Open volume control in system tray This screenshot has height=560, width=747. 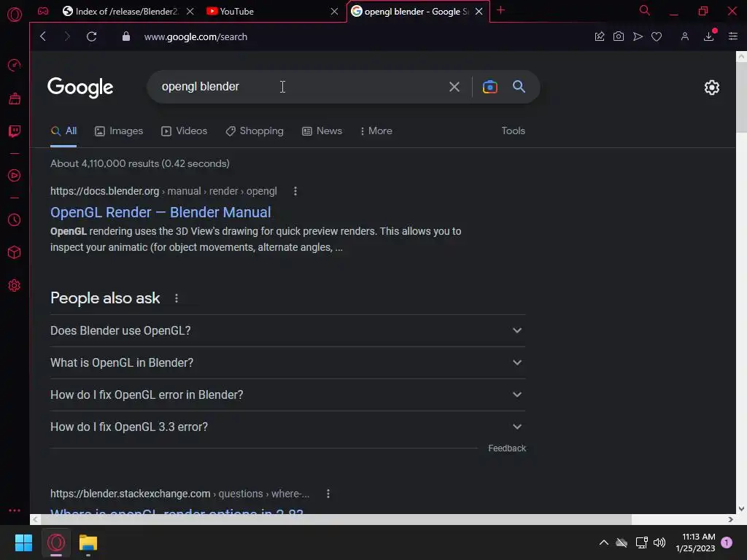(659, 542)
